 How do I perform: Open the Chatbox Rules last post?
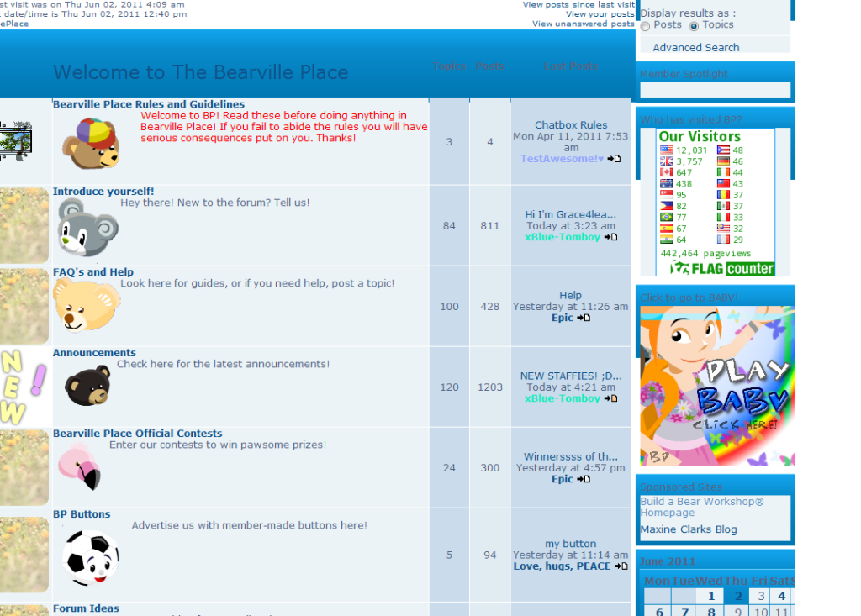click(571, 125)
